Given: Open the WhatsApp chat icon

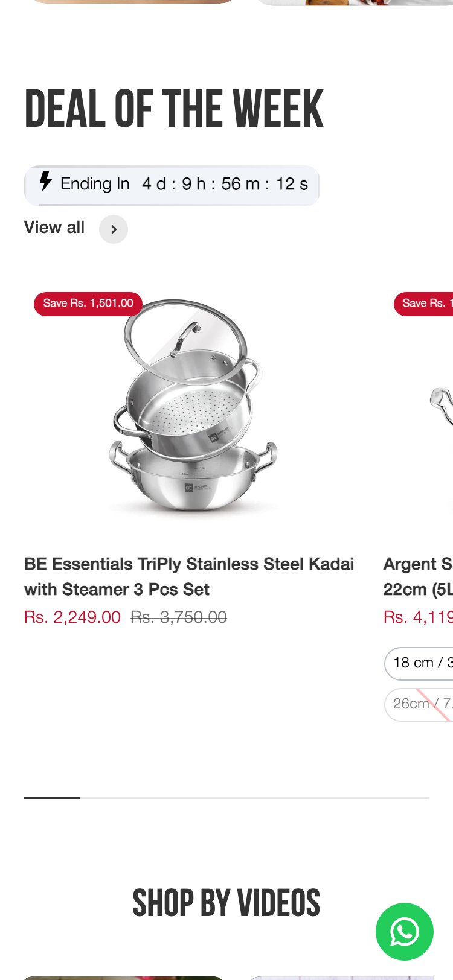Looking at the screenshot, I should pyautogui.click(x=404, y=932).
